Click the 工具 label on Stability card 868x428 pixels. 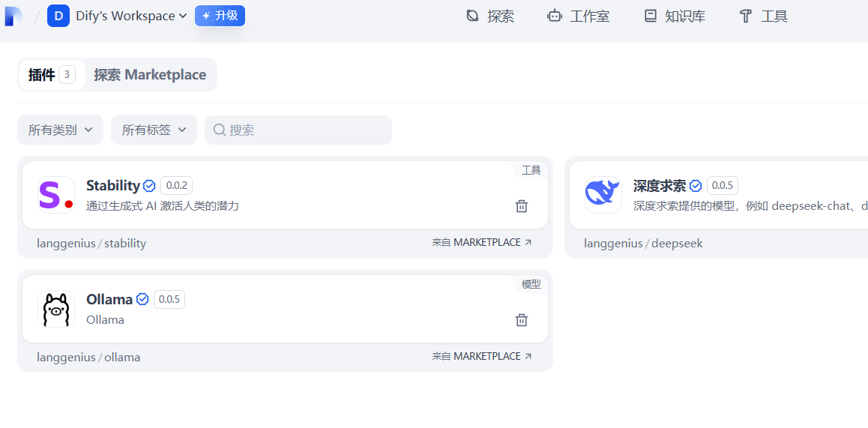(531, 170)
